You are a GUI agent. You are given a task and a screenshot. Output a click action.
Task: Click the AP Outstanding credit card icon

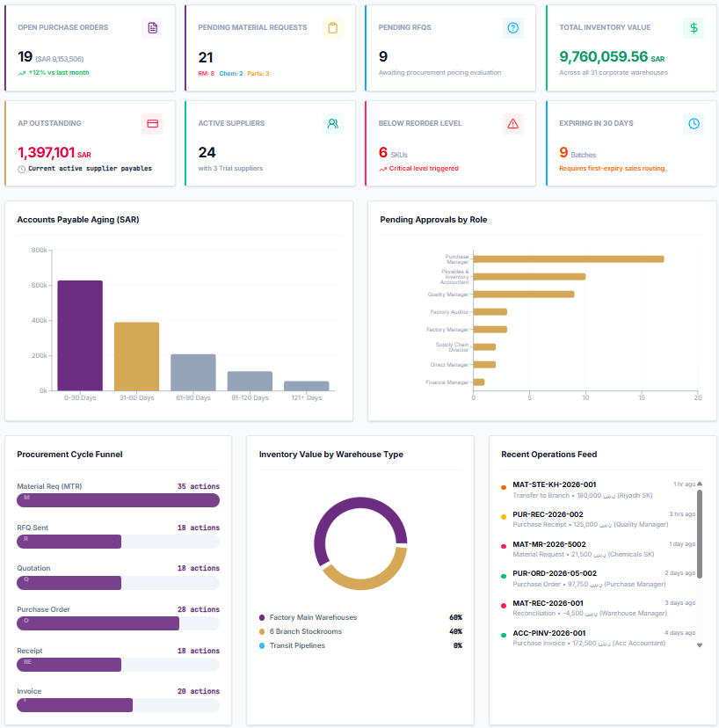[x=152, y=123]
